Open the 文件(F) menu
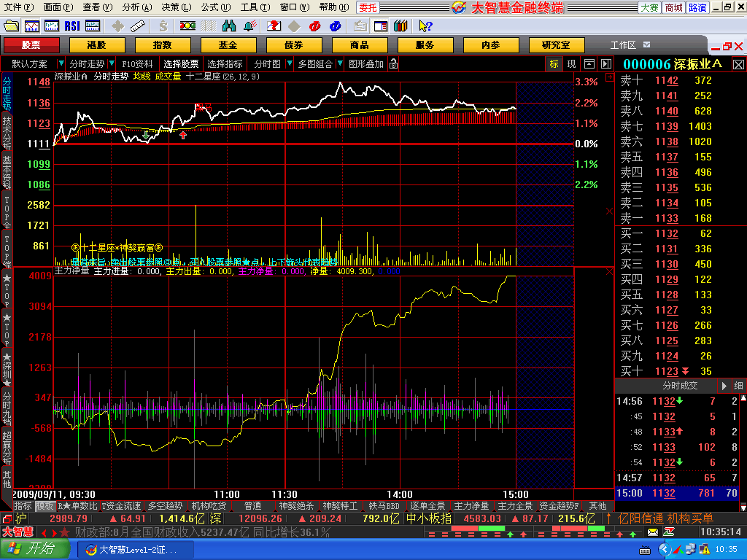 (19, 7)
